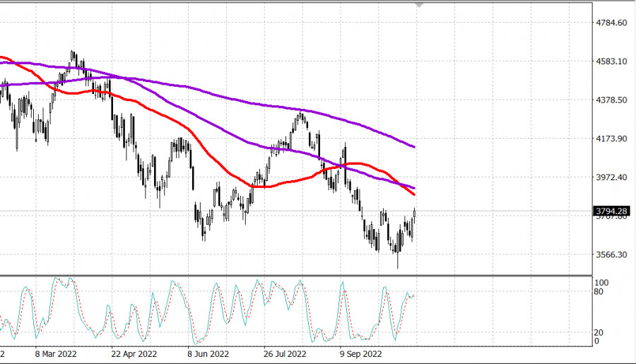This screenshot has width=636, height=364.
Task: Click the 4173.90 price axis label
Action: [x=611, y=139]
